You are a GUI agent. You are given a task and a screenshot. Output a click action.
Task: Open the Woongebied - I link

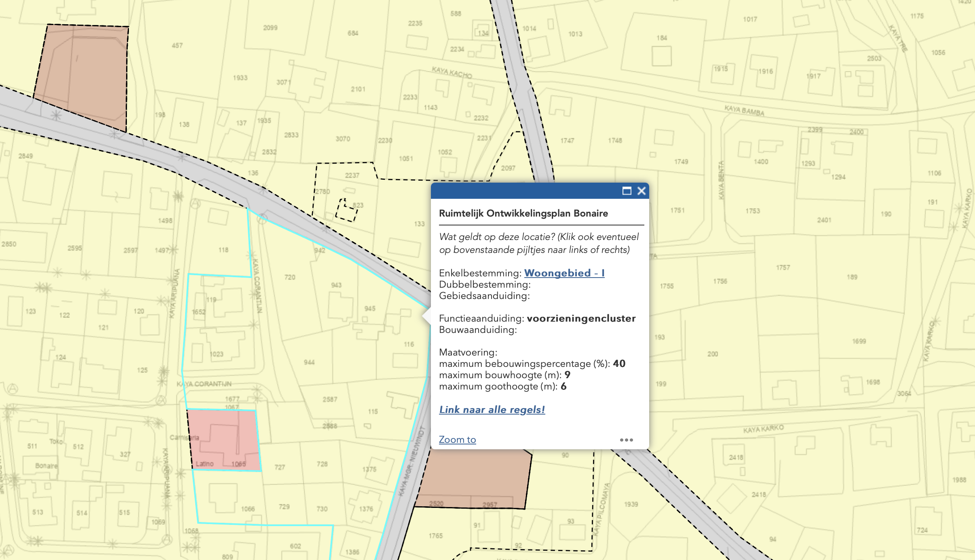click(564, 273)
